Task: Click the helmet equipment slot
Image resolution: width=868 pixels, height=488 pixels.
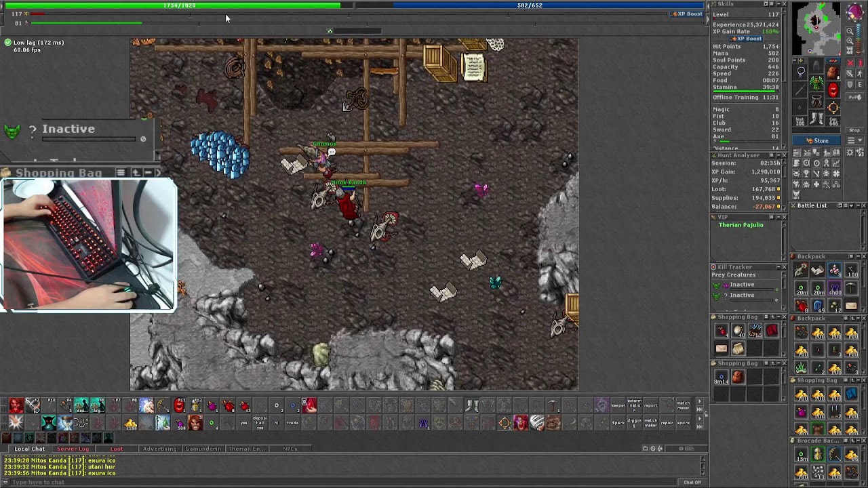Action: 816,66
